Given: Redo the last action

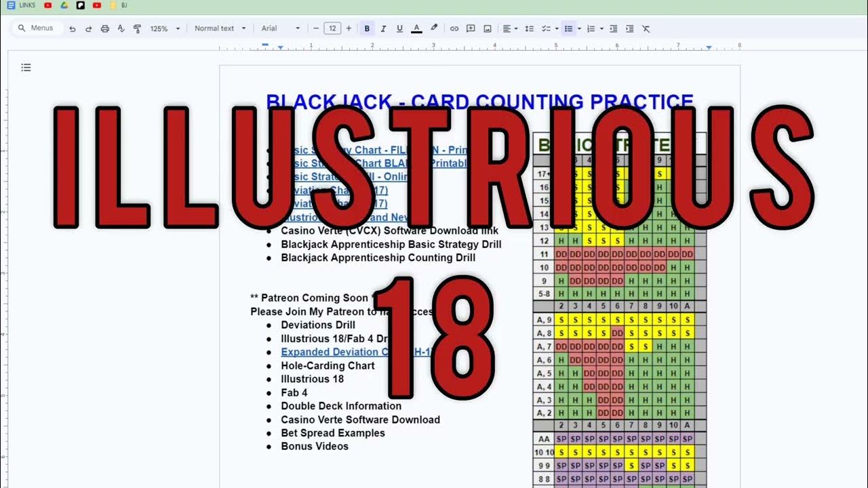Looking at the screenshot, I should point(89,28).
